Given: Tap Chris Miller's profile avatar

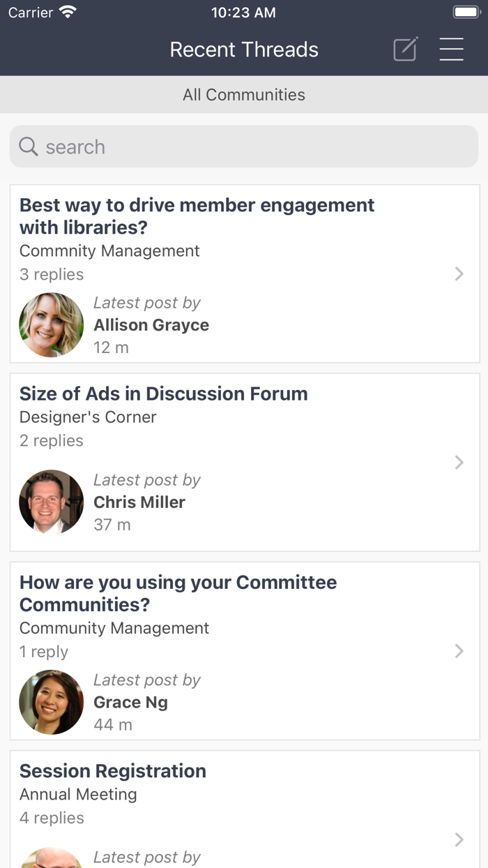Looking at the screenshot, I should tap(51, 502).
